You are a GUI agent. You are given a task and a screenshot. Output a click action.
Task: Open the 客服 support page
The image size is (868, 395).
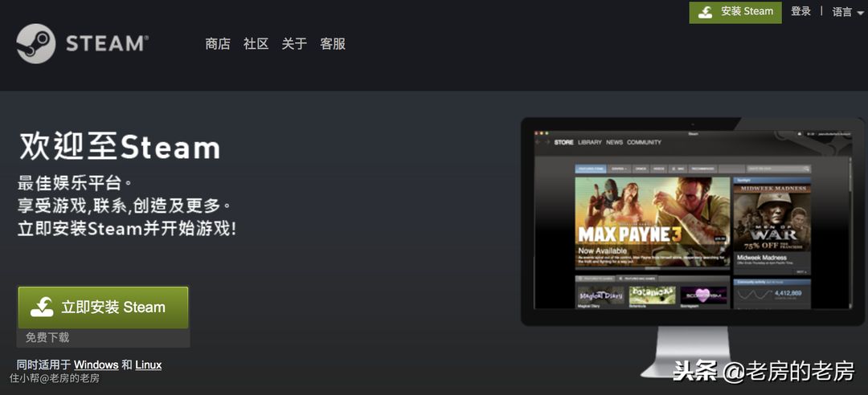coord(333,44)
